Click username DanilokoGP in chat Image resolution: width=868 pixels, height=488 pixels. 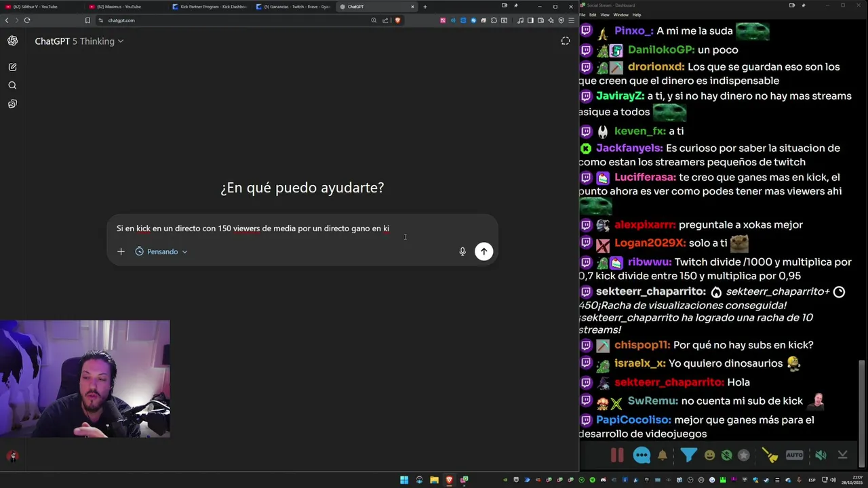[661, 49]
